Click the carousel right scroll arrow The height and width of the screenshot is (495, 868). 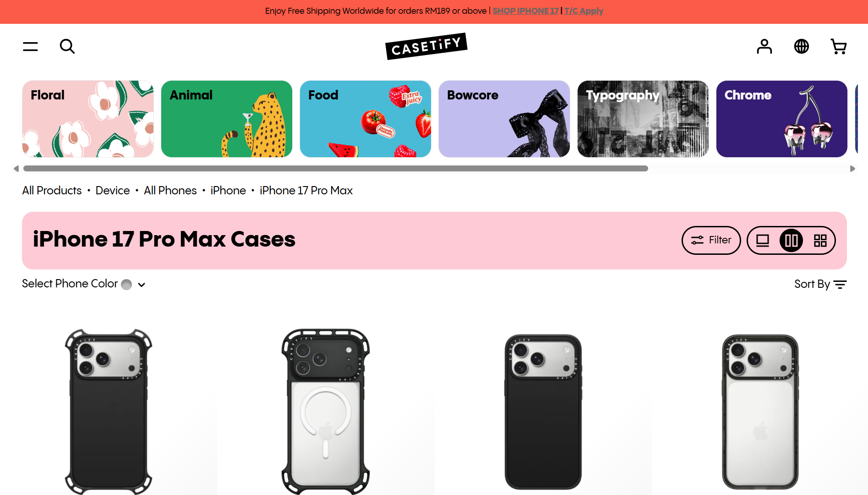[x=852, y=169]
